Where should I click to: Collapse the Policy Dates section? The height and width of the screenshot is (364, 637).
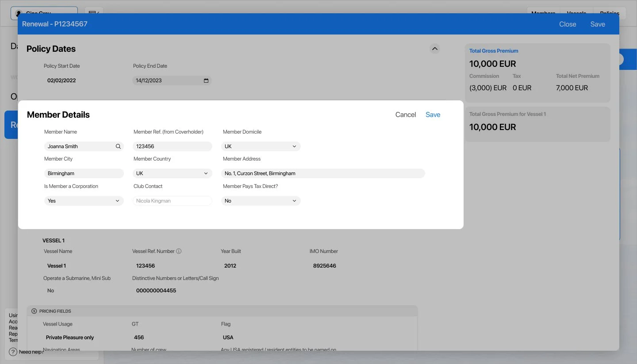434,49
